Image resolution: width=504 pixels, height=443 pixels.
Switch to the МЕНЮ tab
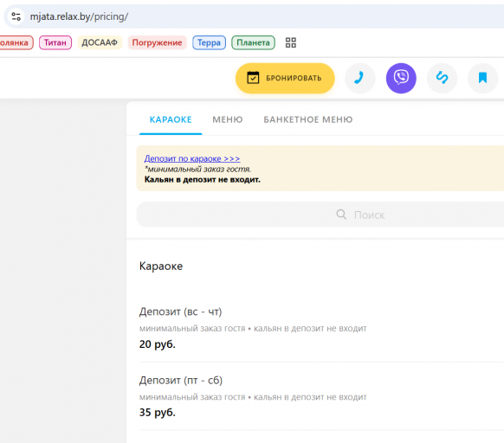pos(228,119)
